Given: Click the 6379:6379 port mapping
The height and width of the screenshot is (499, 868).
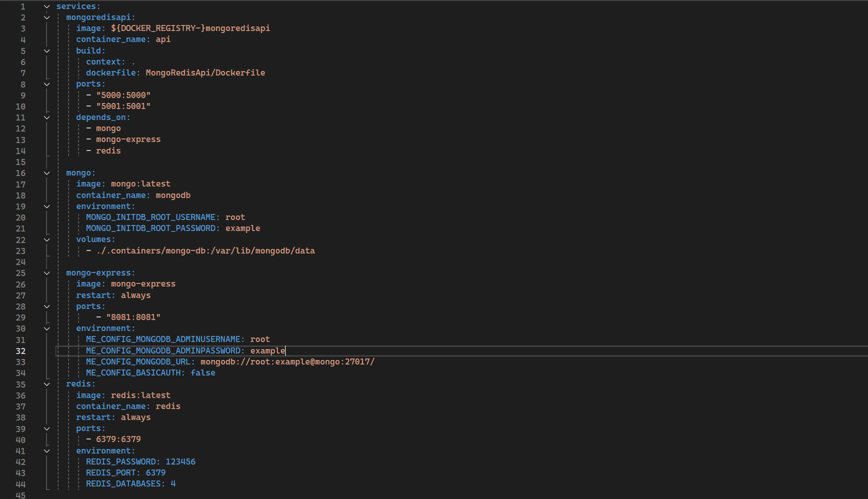Looking at the screenshot, I should point(118,439).
